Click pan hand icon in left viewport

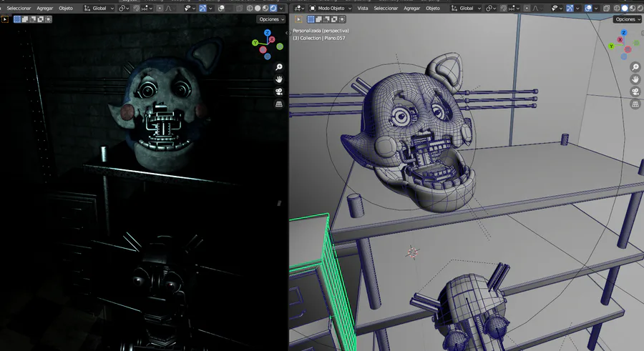(x=279, y=79)
